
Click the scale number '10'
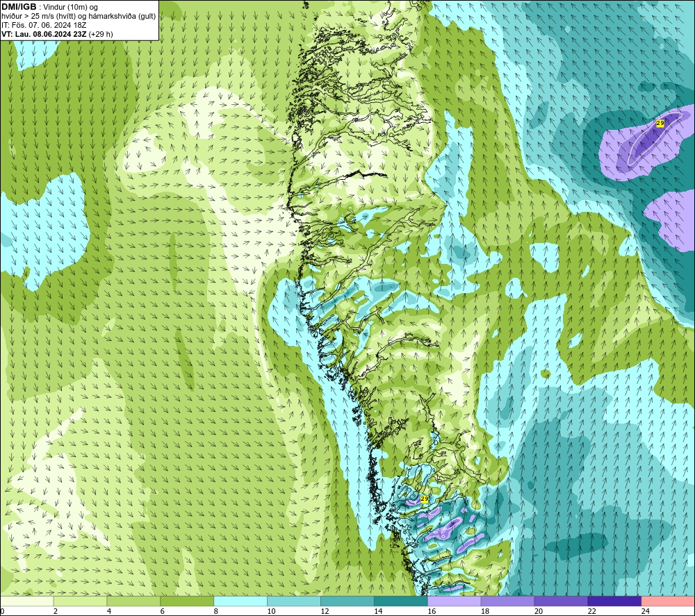pyautogui.click(x=271, y=611)
